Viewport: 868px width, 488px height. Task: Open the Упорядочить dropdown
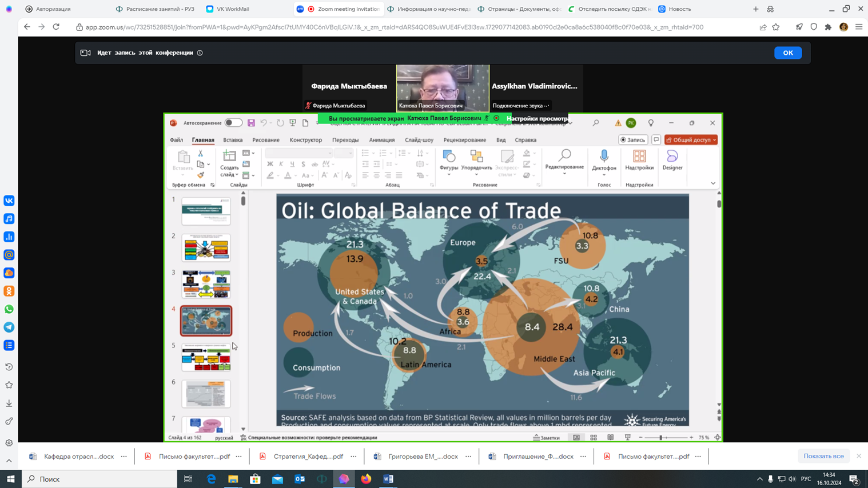tap(476, 162)
